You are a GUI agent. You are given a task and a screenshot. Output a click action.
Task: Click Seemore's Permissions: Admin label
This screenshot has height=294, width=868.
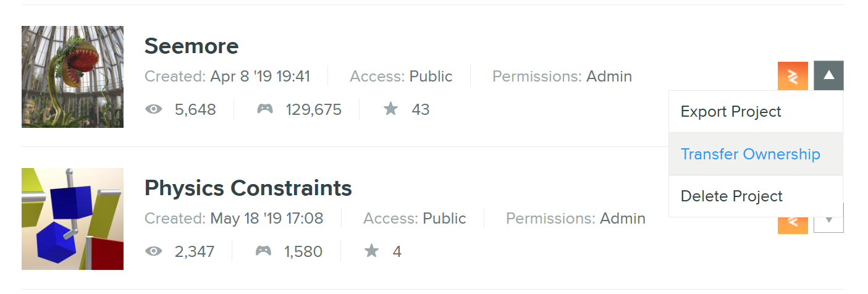pyautogui.click(x=562, y=77)
